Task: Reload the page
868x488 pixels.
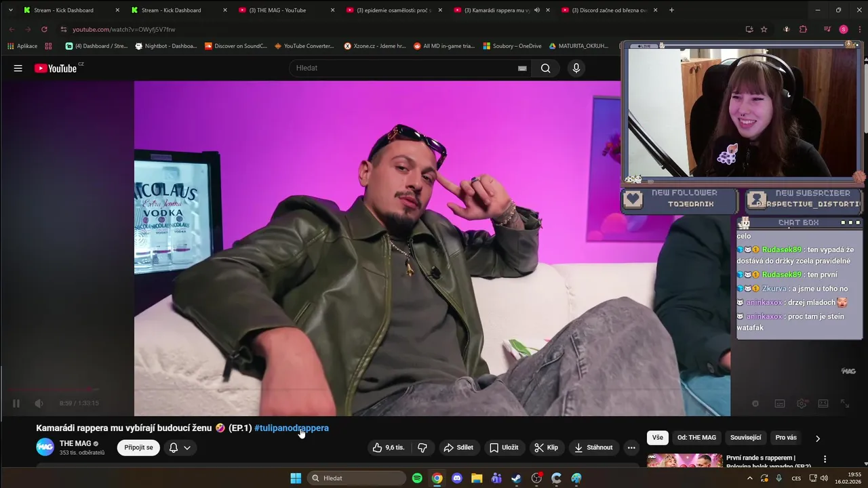Action: [44, 29]
